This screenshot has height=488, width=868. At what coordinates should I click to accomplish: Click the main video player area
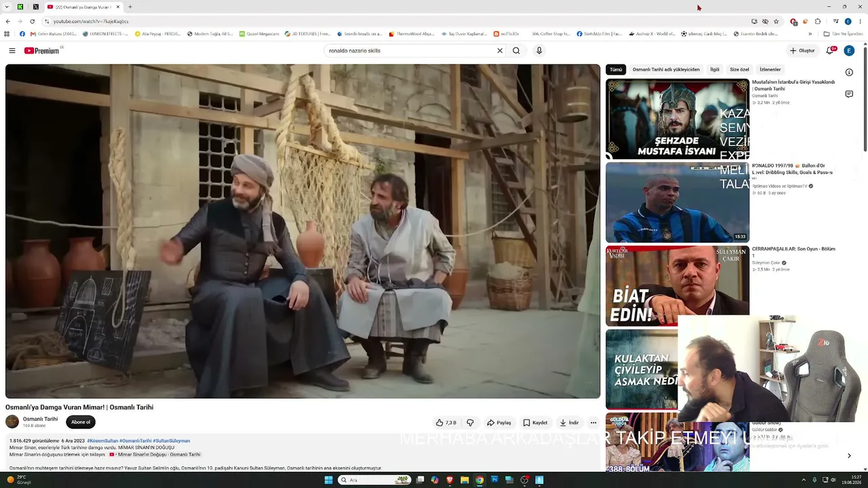(302, 231)
